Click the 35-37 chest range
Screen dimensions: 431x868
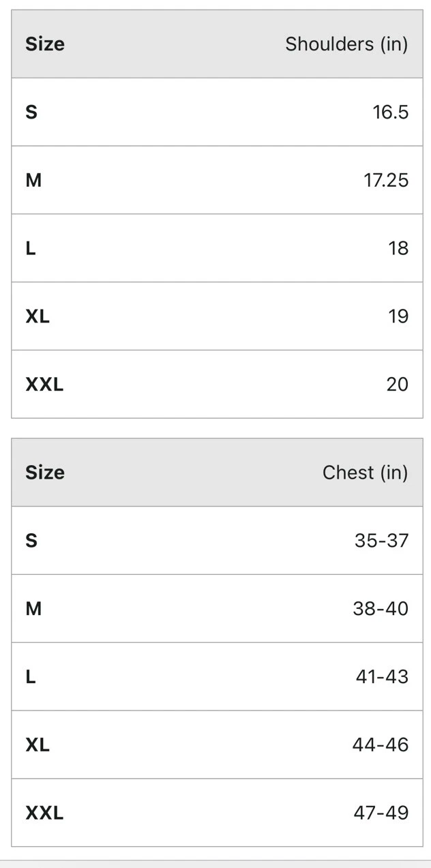click(x=381, y=541)
